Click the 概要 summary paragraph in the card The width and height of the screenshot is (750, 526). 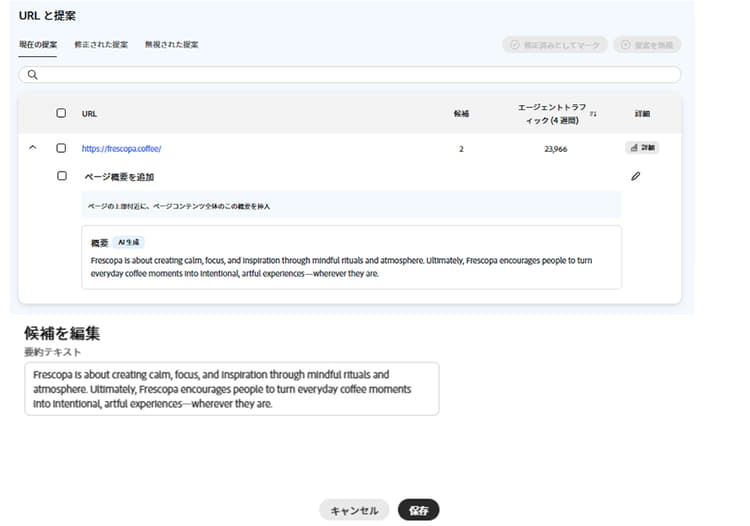342,267
